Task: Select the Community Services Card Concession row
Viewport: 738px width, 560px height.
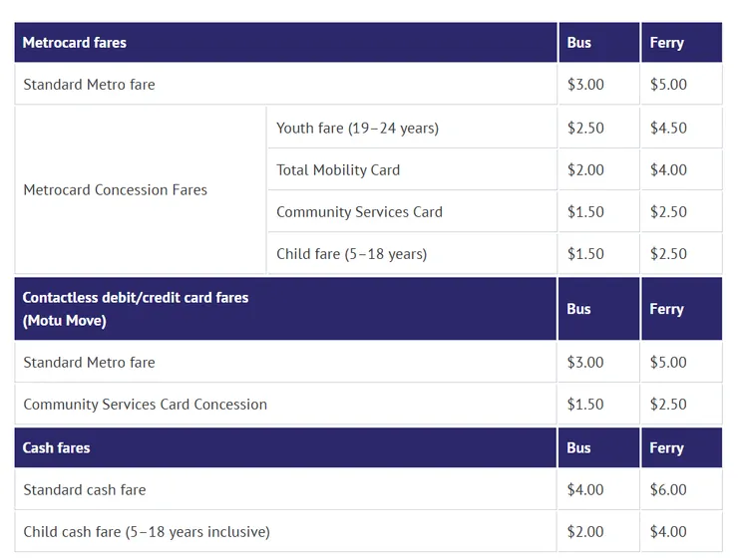Action: (x=146, y=405)
